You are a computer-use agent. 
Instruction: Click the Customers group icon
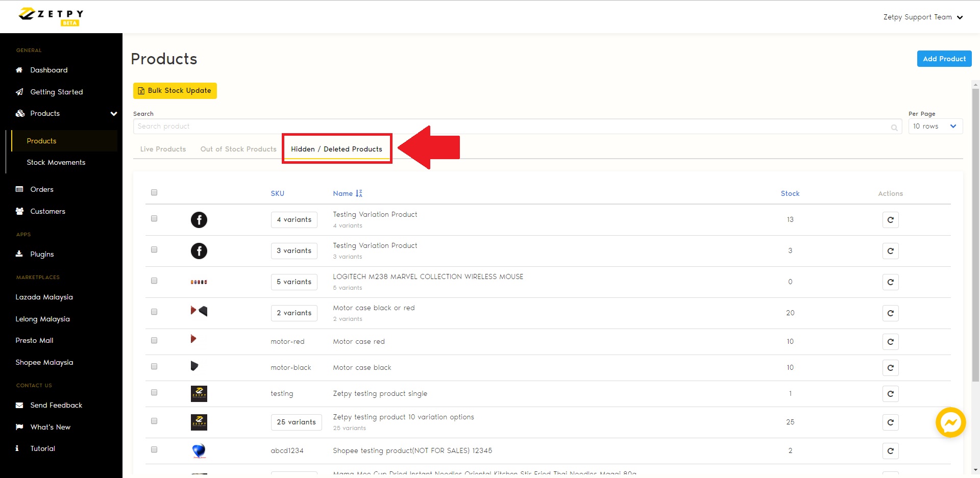point(19,211)
